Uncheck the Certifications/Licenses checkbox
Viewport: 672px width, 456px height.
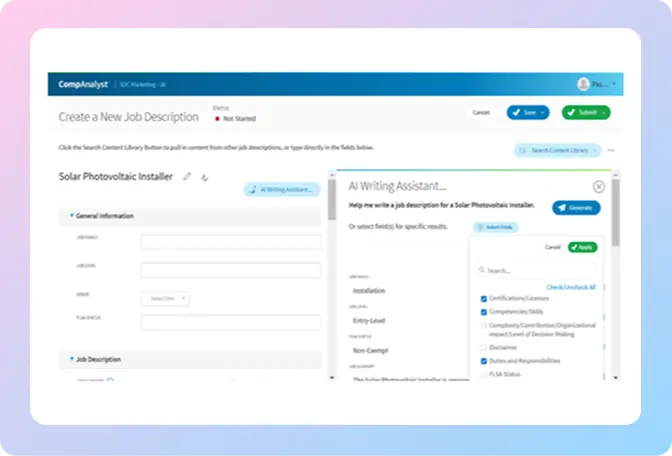pyautogui.click(x=484, y=298)
